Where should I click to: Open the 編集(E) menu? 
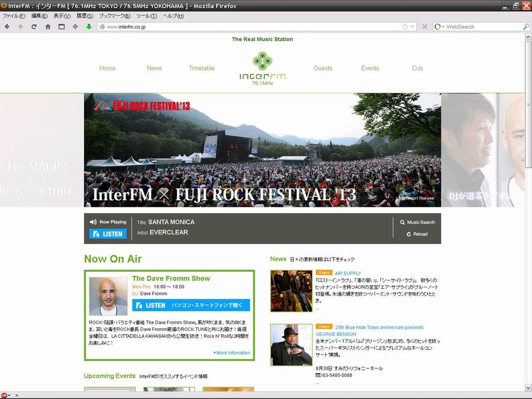[x=39, y=16]
